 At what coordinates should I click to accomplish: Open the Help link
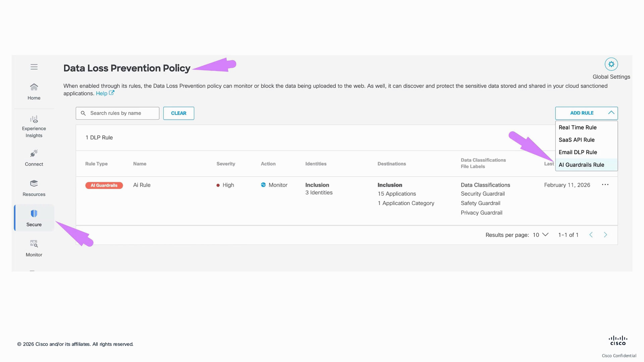tap(102, 94)
